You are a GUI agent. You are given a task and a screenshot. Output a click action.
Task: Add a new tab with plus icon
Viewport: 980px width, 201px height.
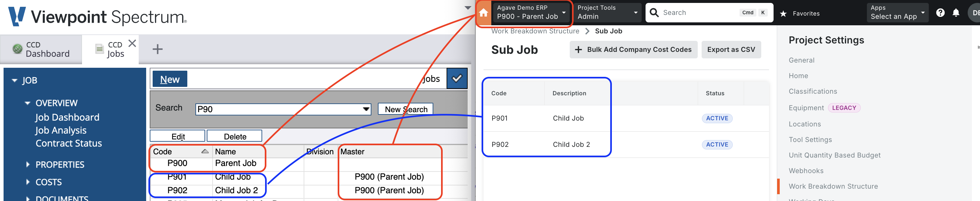coord(157,49)
